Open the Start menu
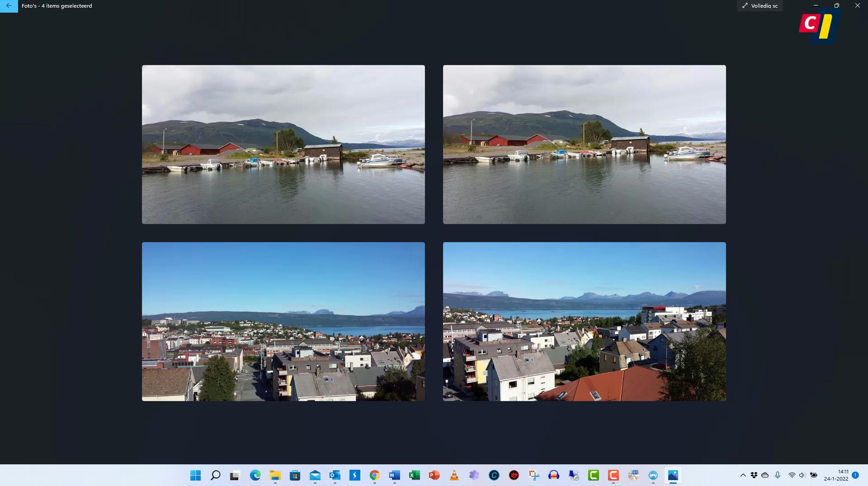 coord(195,475)
